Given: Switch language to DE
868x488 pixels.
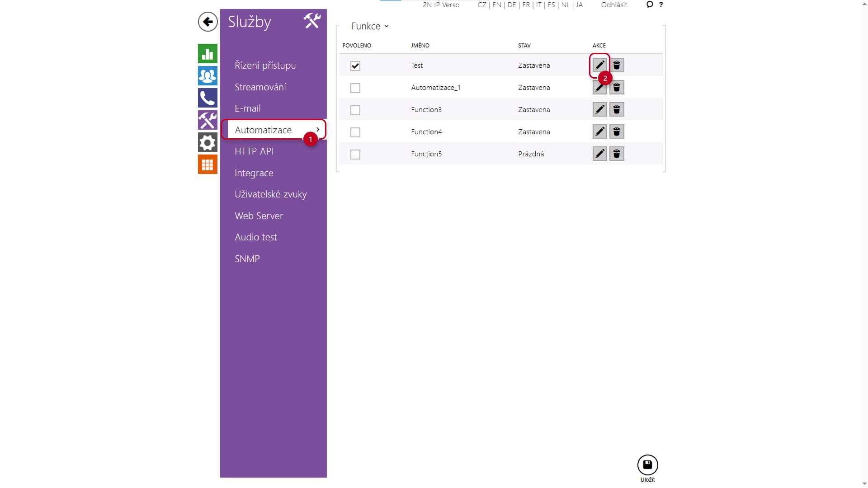Looking at the screenshot, I should pyautogui.click(x=512, y=5).
